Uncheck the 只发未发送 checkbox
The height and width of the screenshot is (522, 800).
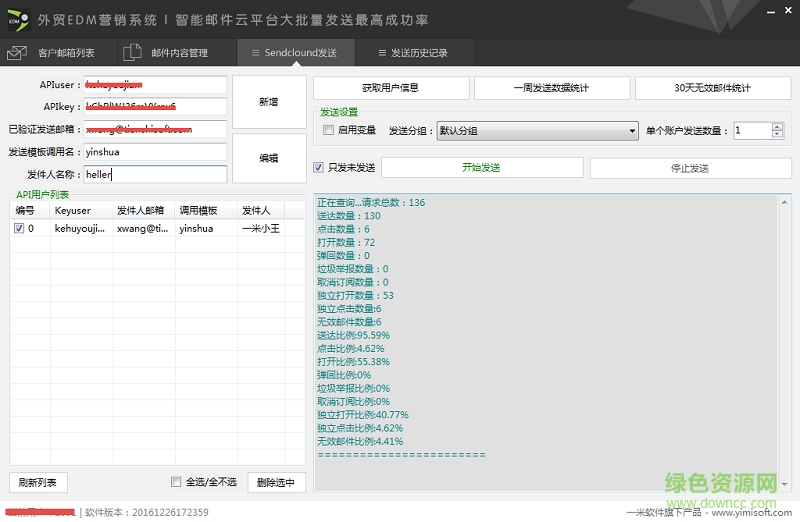pos(319,168)
